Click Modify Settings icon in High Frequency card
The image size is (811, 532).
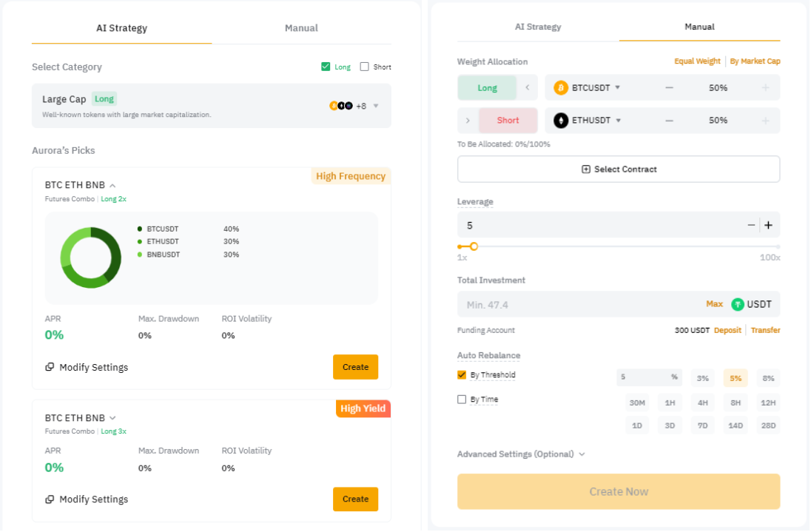coord(50,368)
